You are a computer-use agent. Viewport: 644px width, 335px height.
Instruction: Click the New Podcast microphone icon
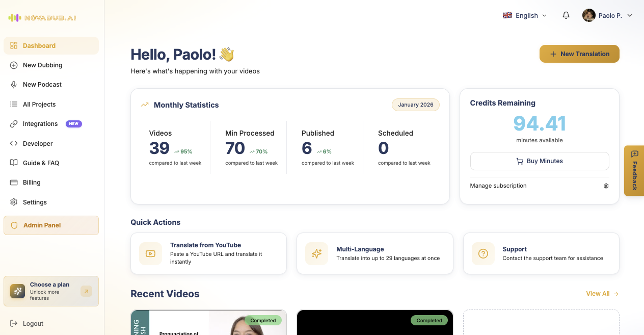(13, 84)
